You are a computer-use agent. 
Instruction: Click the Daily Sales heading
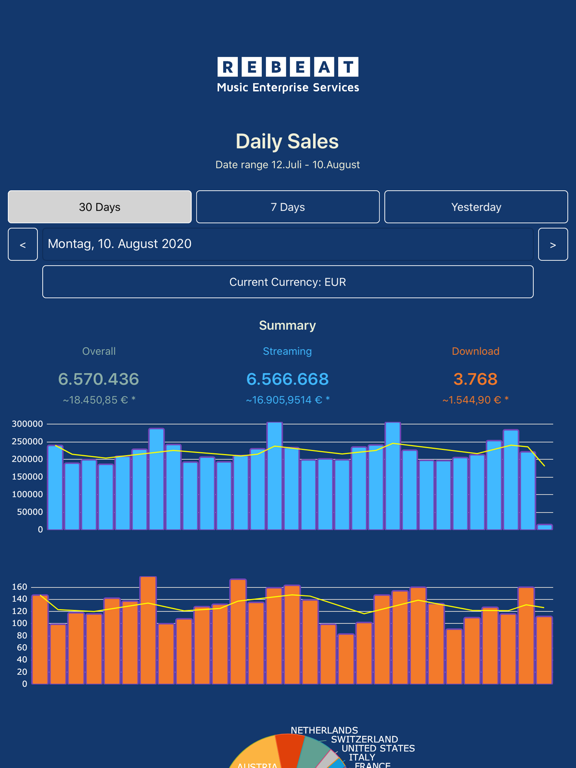pyautogui.click(x=288, y=142)
